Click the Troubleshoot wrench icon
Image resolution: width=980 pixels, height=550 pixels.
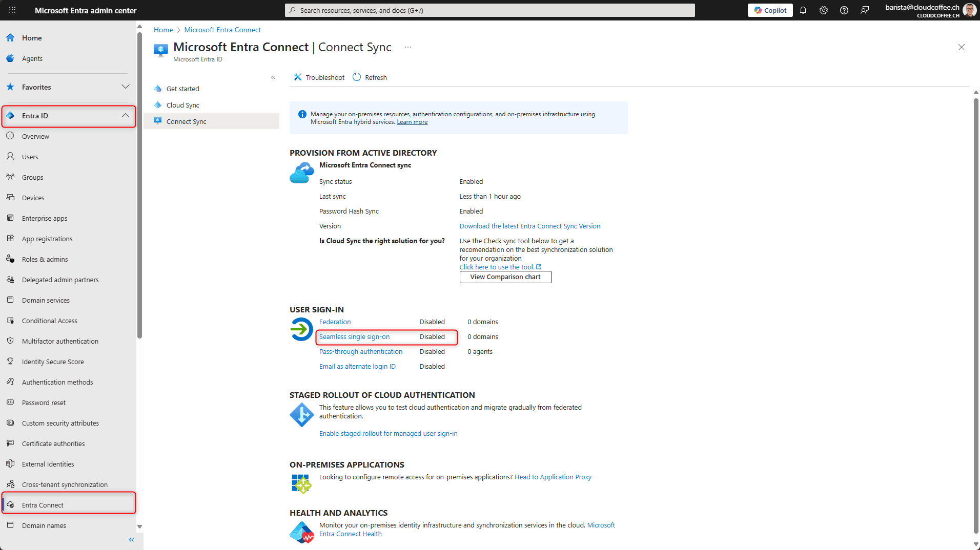pyautogui.click(x=298, y=77)
